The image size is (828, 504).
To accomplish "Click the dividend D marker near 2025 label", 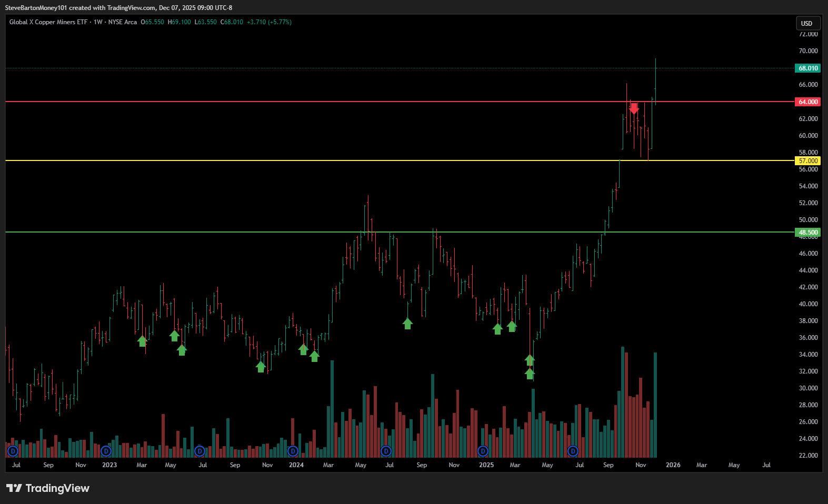I will [483, 451].
